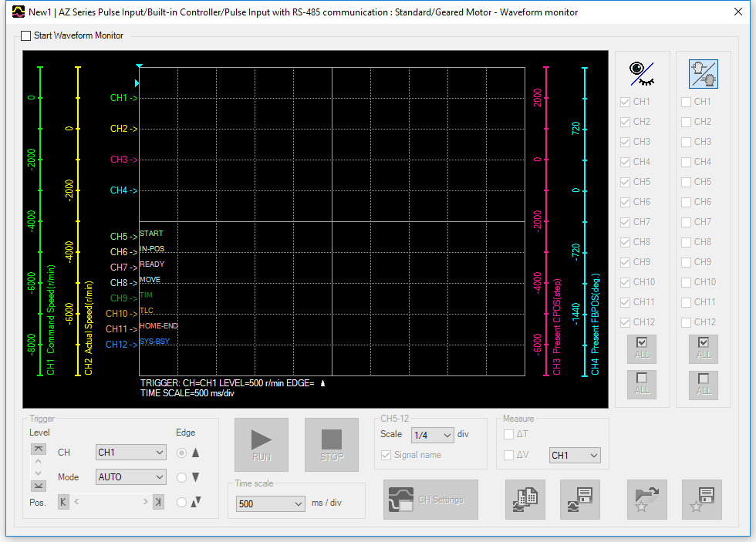The width and height of the screenshot is (756, 542).
Task: Toggle the Signal name checkbox
Action: [385, 455]
